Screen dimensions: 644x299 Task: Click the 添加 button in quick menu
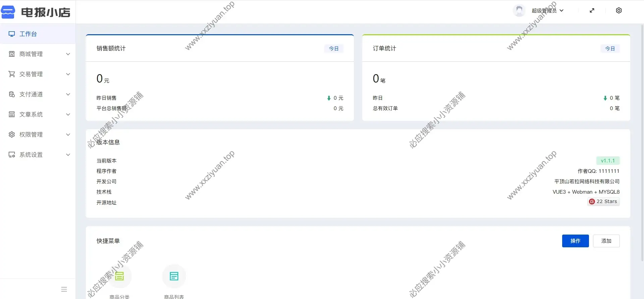(x=606, y=241)
